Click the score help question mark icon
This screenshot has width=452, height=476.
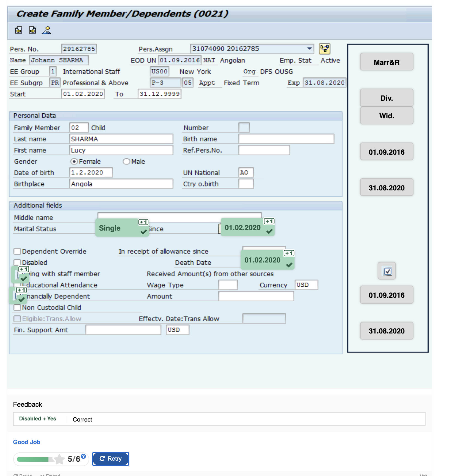pos(83,456)
